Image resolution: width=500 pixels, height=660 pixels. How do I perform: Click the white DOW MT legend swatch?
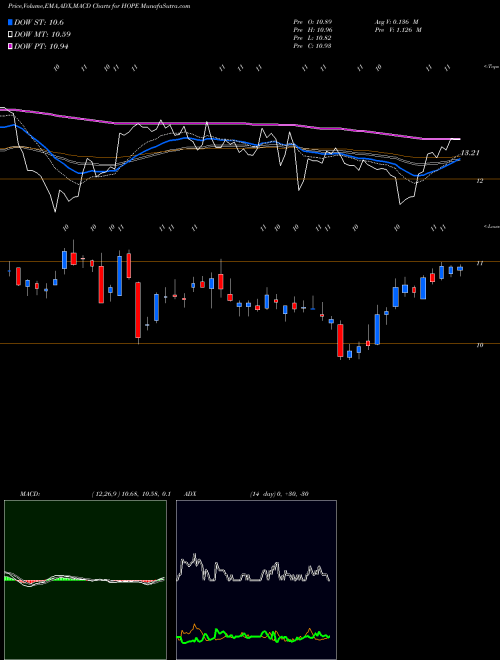pyautogui.click(x=11, y=35)
